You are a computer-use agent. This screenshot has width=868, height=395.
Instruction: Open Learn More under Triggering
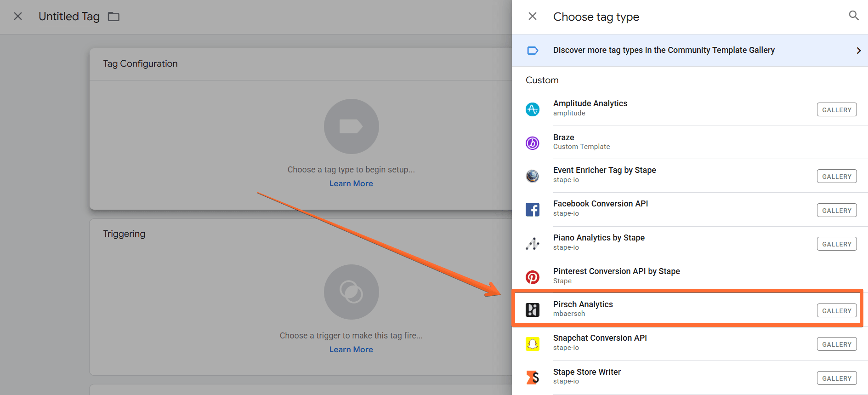pyautogui.click(x=351, y=349)
